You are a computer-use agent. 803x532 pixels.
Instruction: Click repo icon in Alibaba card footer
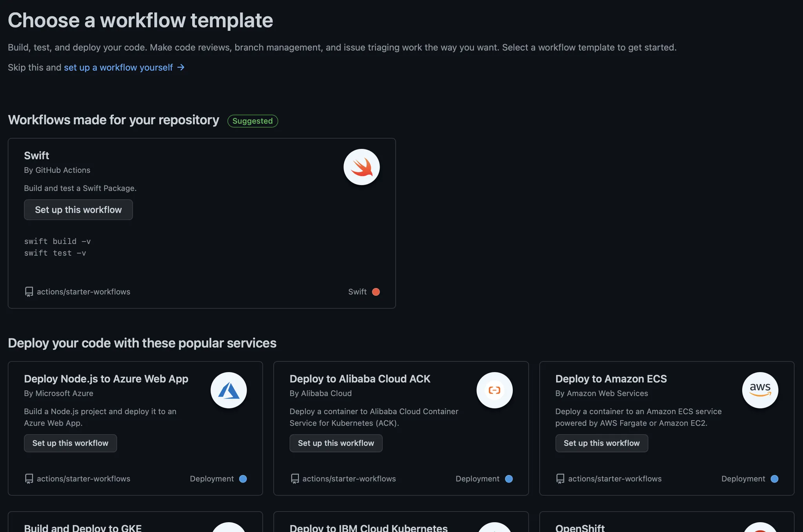(x=295, y=479)
